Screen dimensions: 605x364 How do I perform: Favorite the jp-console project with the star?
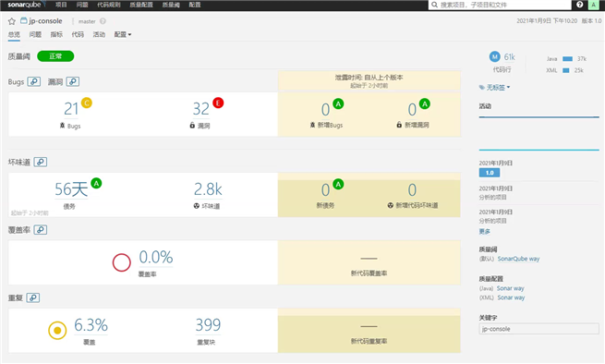click(x=12, y=21)
